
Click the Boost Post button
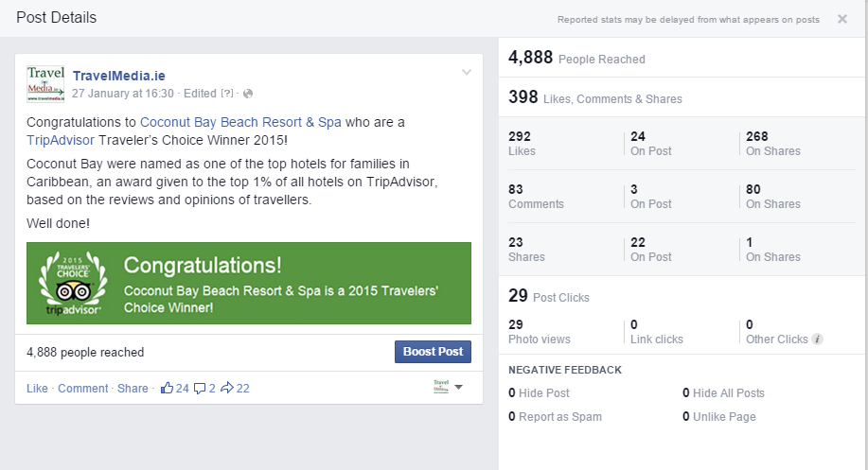[x=433, y=352]
